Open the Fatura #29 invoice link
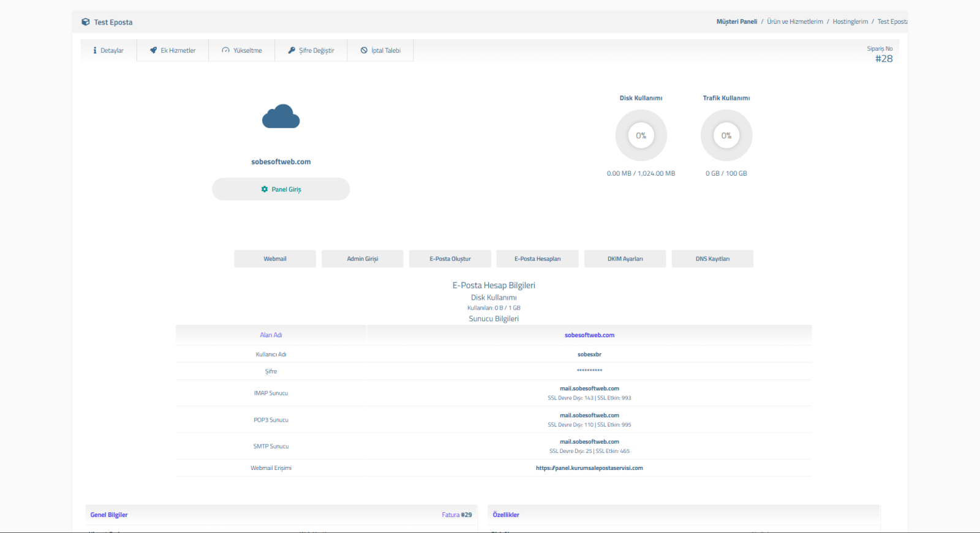Image resolution: width=980 pixels, height=533 pixels. [x=457, y=515]
